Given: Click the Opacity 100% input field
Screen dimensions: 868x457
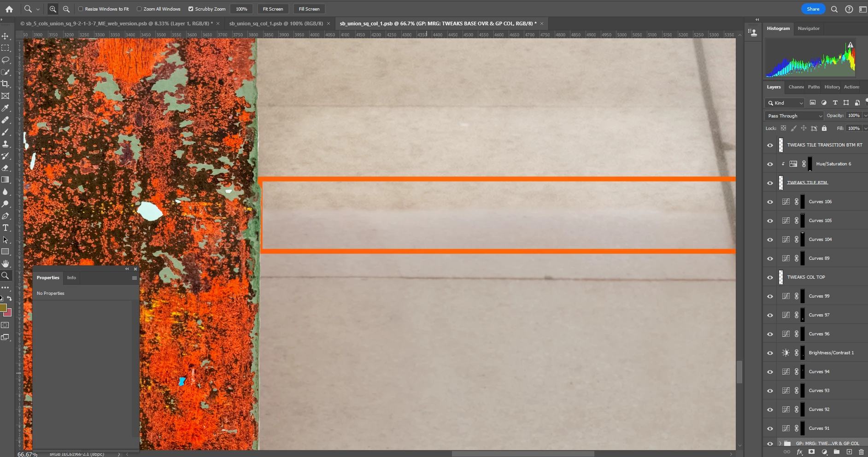Looking at the screenshot, I should coord(853,116).
